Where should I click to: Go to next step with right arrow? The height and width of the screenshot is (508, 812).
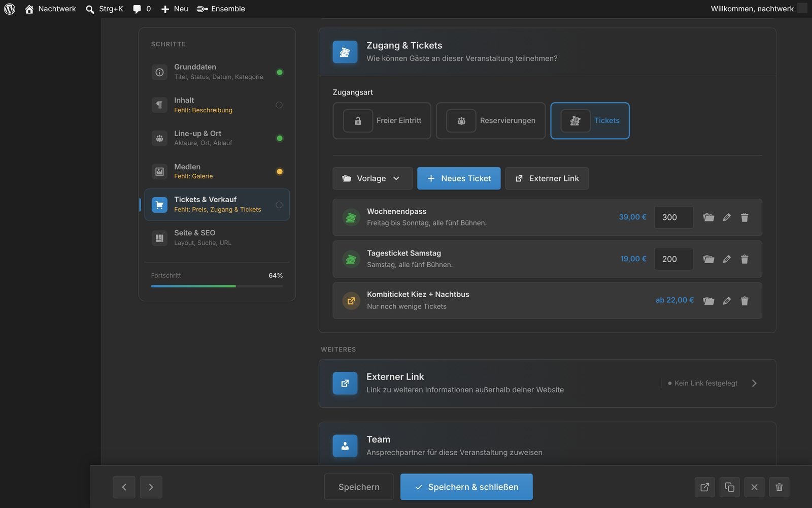(x=151, y=487)
